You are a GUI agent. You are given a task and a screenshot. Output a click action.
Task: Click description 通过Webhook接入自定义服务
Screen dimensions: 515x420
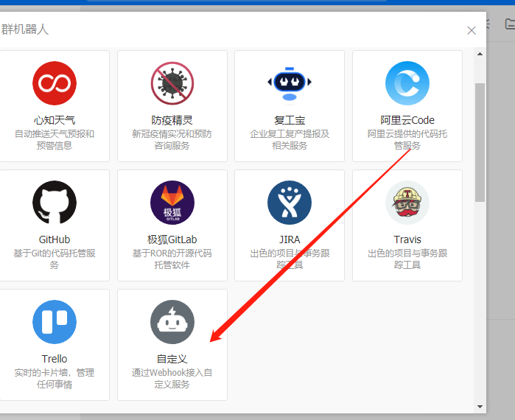(x=172, y=378)
